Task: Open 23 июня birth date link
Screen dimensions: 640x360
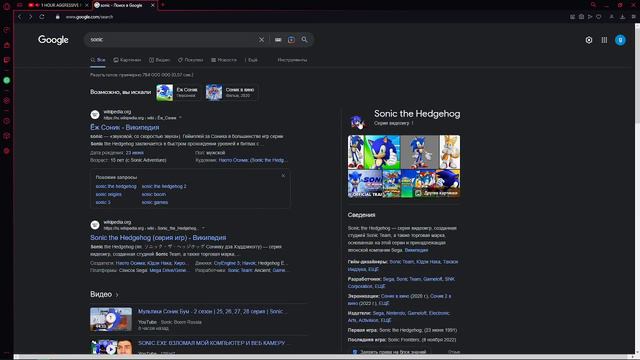Action: click(134, 153)
